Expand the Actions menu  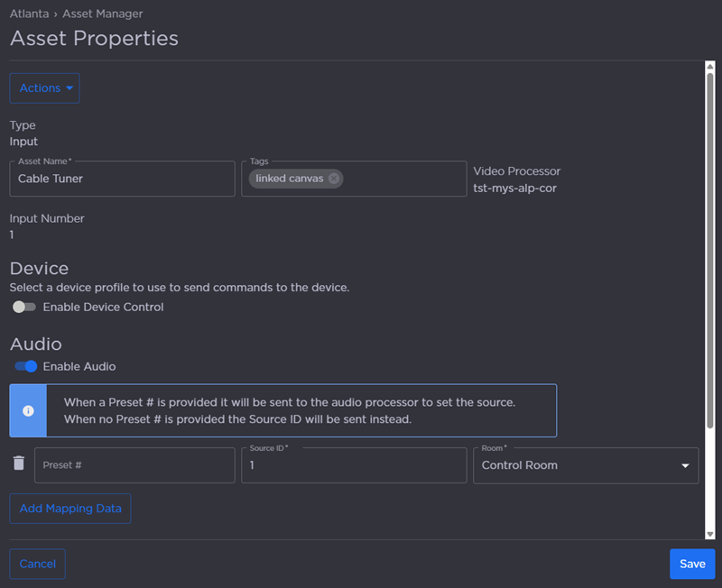[x=44, y=87]
